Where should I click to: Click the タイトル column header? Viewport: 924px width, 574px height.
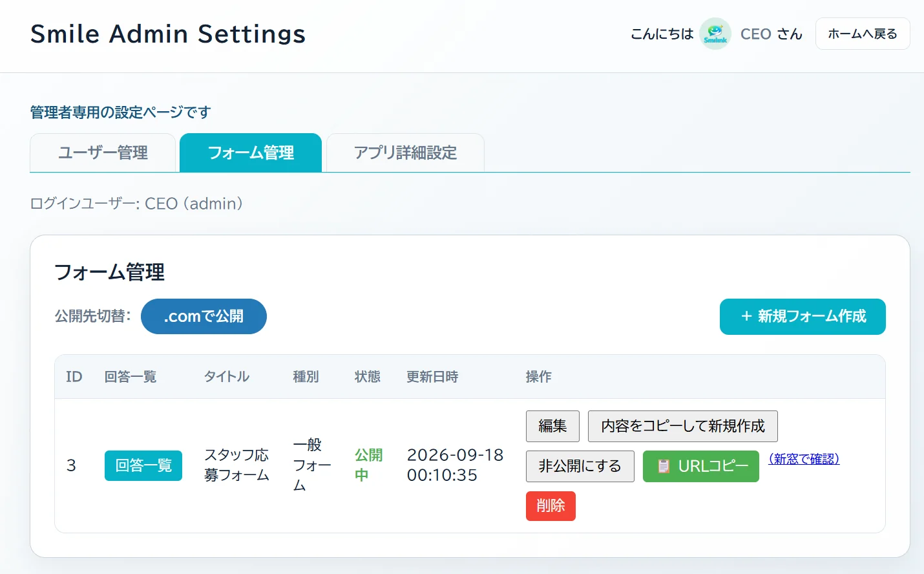click(x=227, y=377)
